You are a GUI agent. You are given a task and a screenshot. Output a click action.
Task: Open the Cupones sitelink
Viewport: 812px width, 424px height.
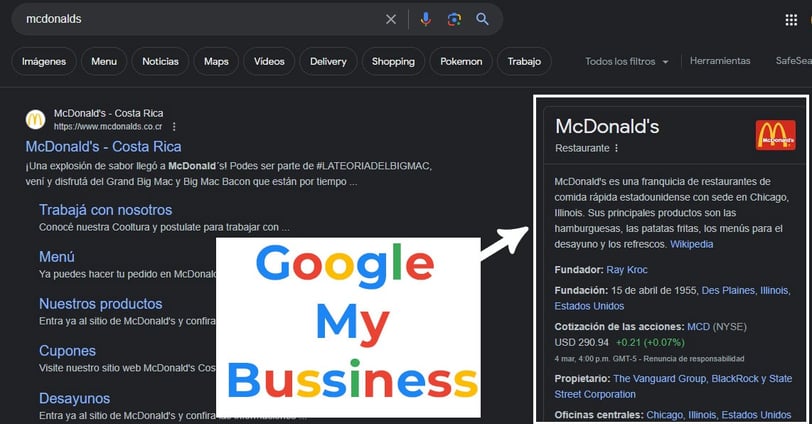point(67,351)
